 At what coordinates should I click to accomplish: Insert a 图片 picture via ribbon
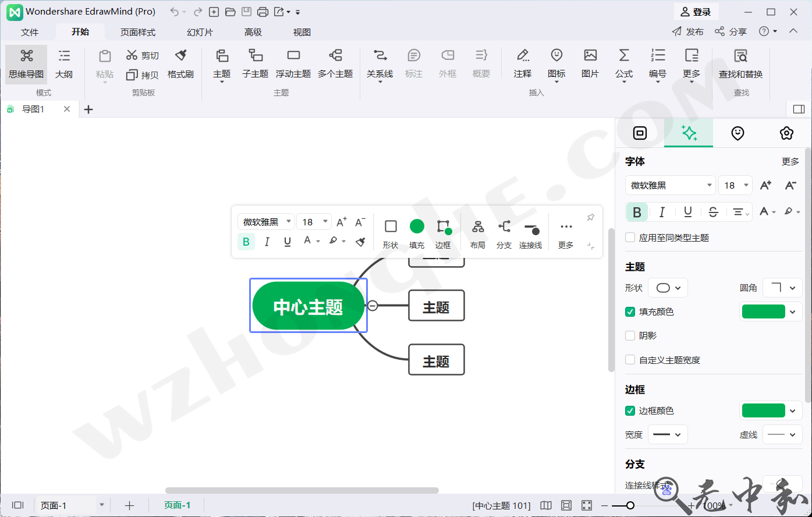click(x=590, y=63)
